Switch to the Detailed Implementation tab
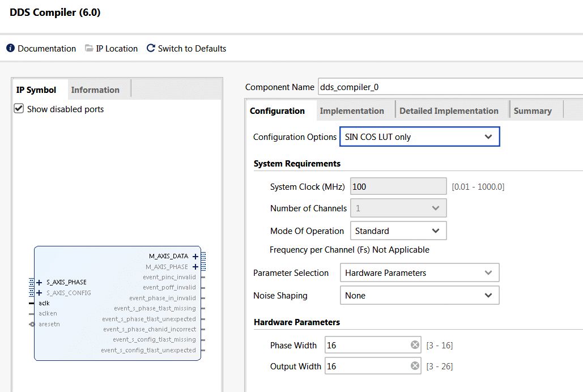Viewport: 583px width, 392px height. 449,111
